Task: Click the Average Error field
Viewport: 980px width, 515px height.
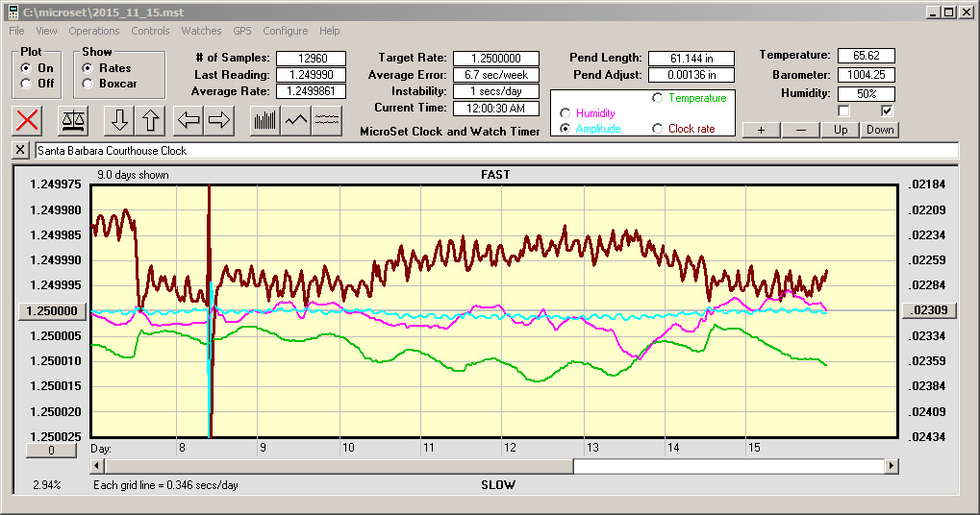Action: tap(496, 75)
